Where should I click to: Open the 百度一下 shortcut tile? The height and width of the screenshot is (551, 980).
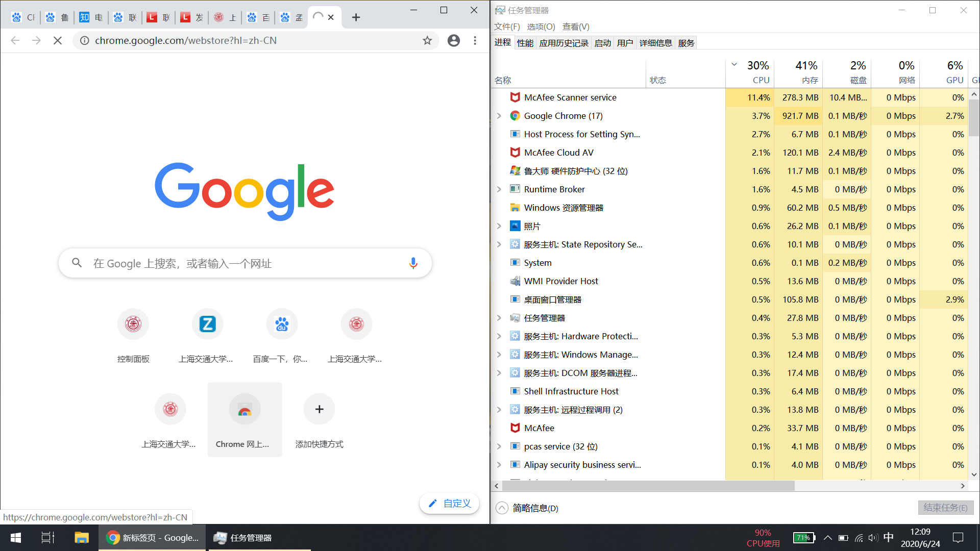click(282, 337)
